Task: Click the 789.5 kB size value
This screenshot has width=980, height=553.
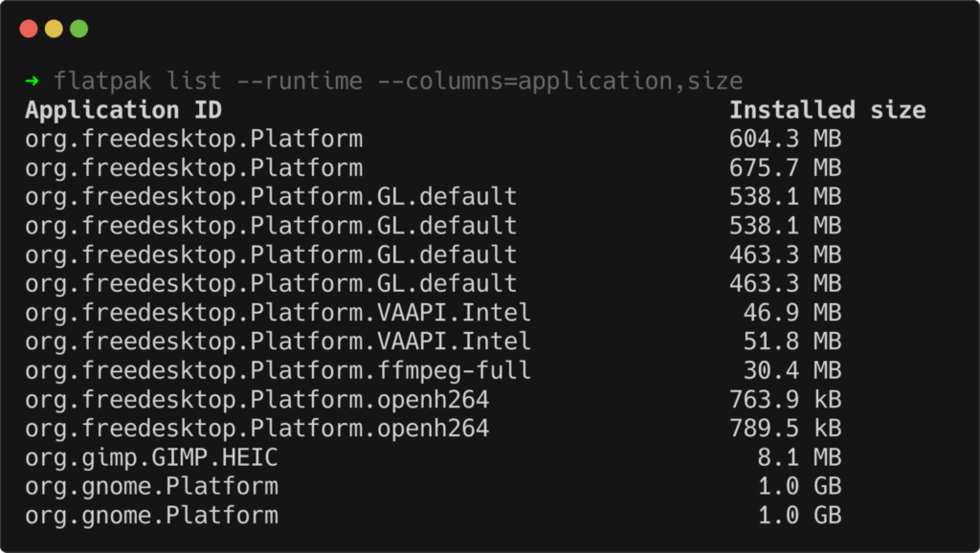Action: pyautogui.click(x=785, y=429)
